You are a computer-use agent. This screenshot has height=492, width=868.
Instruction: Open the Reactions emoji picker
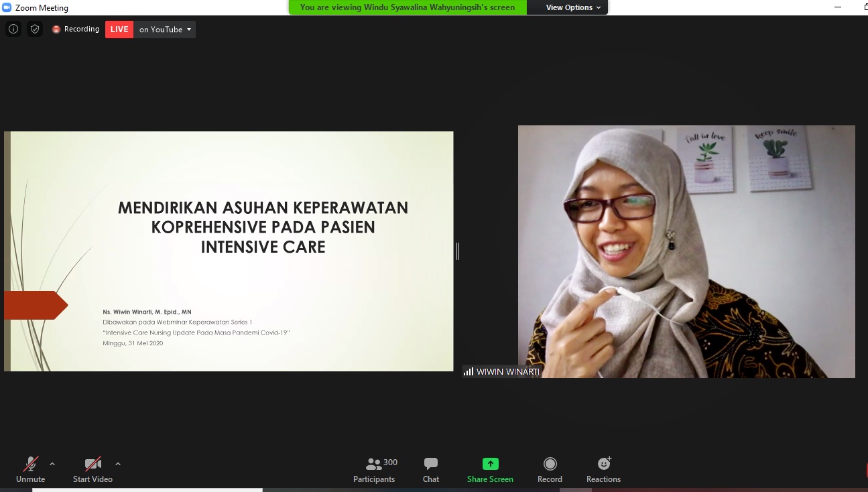(x=603, y=464)
